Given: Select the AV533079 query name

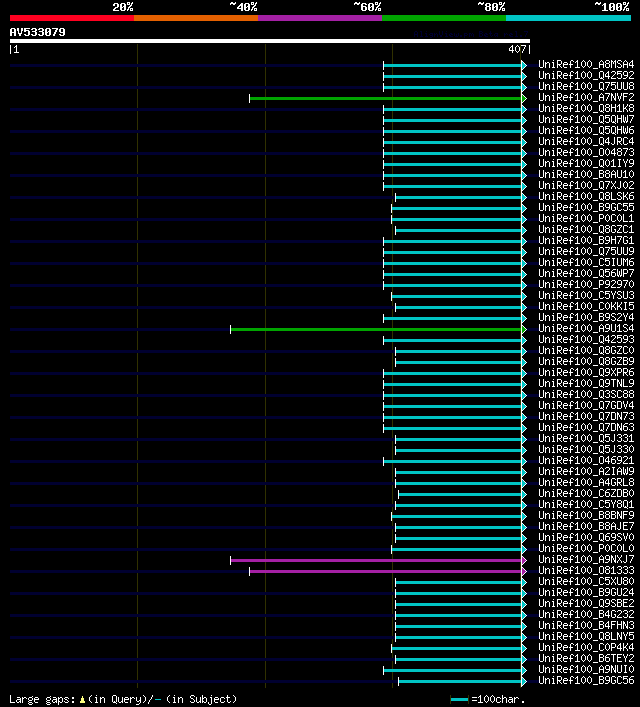Looking at the screenshot, I should (37, 32).
